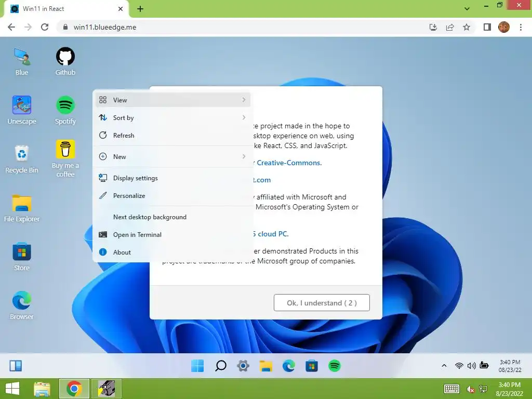Open File Explorer in Win11 taskbar

click(266, 366)
